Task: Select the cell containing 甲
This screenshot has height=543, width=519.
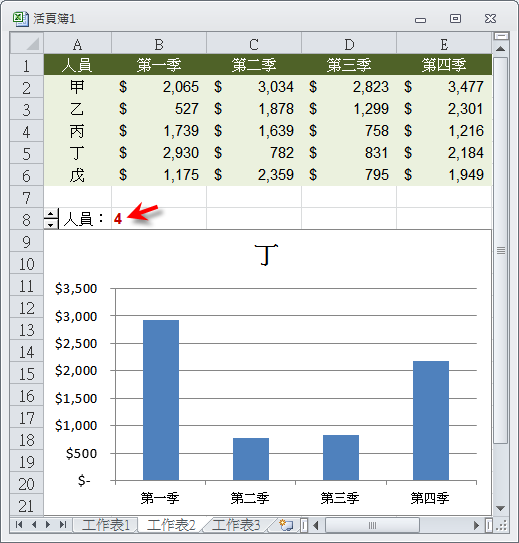Action: 78,87
